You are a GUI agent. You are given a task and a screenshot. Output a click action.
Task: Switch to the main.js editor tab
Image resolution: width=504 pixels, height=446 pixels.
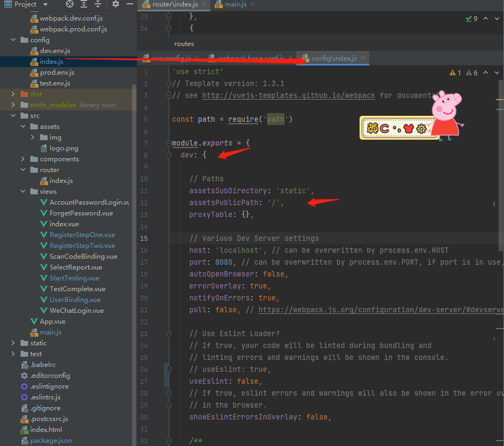point(236,4)
